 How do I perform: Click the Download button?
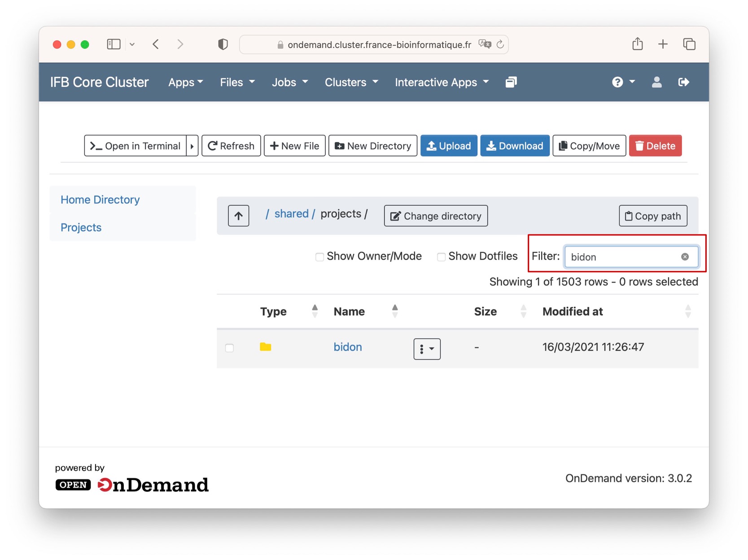pyautogui.click(x=515, y=146)
